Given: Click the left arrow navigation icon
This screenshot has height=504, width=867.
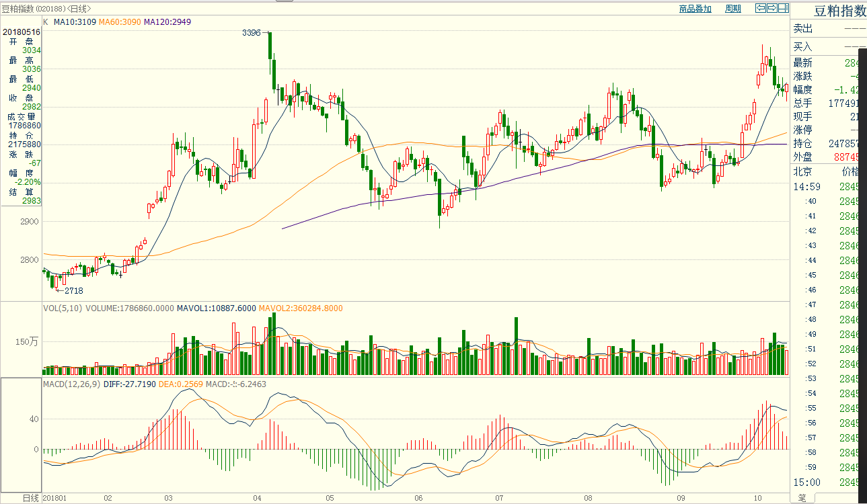Looking at the screenshot, I should coord(761,8).
